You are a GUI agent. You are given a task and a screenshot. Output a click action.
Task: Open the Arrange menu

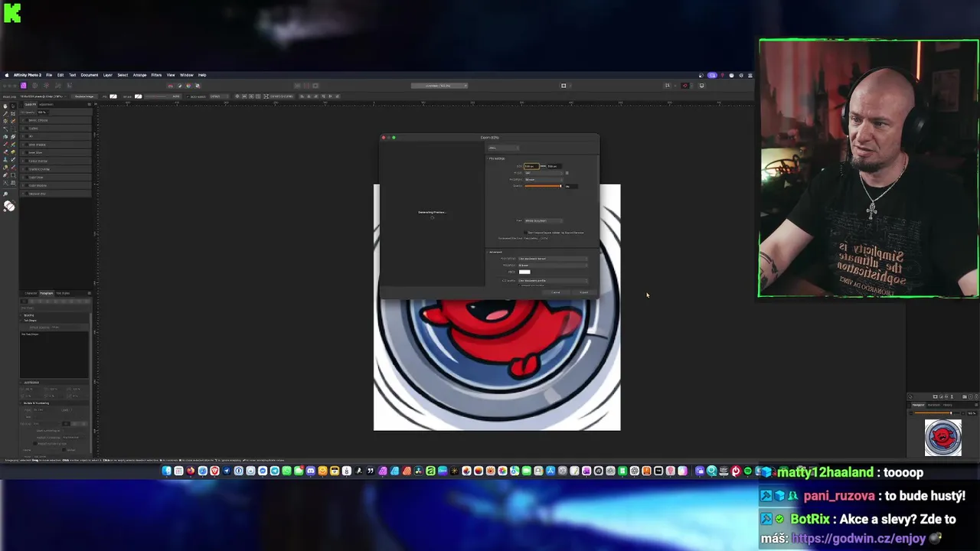point(139,75)
